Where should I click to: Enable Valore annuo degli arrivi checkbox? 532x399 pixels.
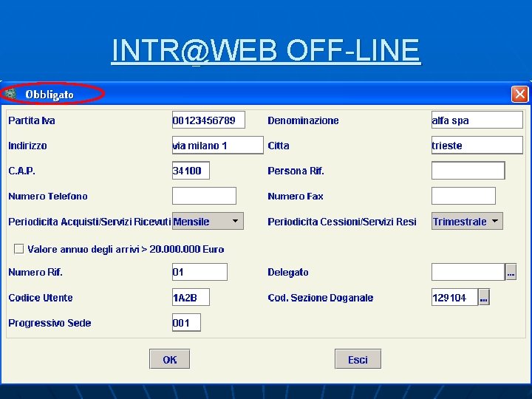(19, 249)
